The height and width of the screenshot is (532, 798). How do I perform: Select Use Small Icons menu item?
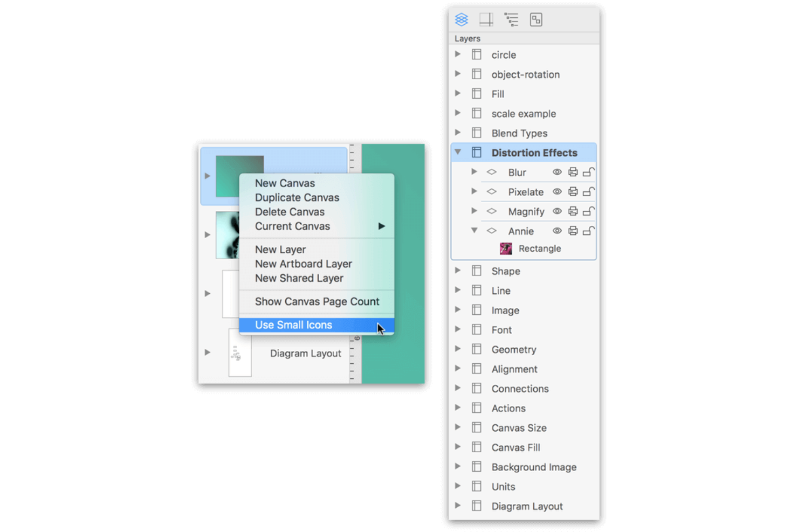tap(317, 325)
